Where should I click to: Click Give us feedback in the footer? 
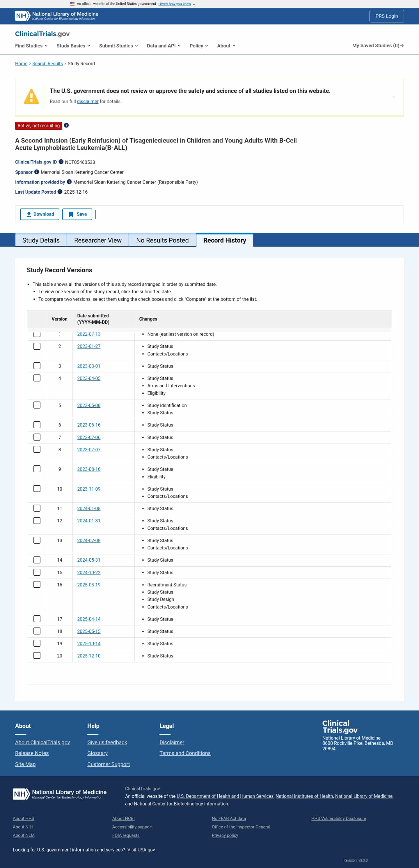click(107, 742)
